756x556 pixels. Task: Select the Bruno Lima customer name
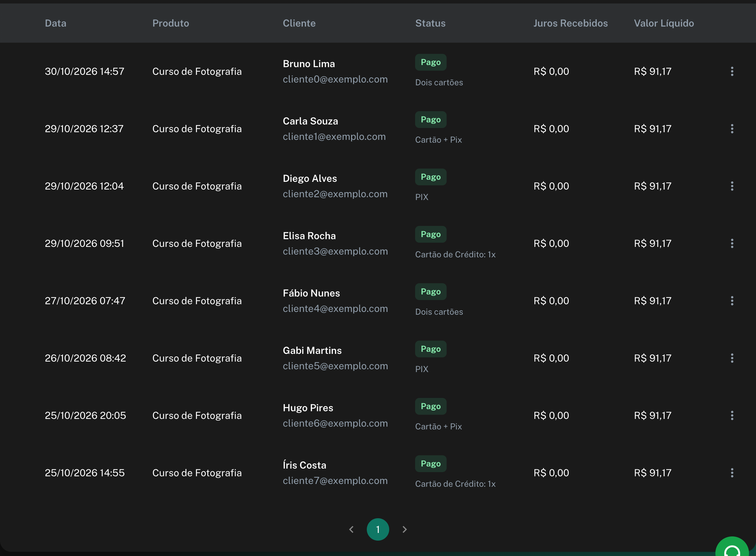click(309, 64)
